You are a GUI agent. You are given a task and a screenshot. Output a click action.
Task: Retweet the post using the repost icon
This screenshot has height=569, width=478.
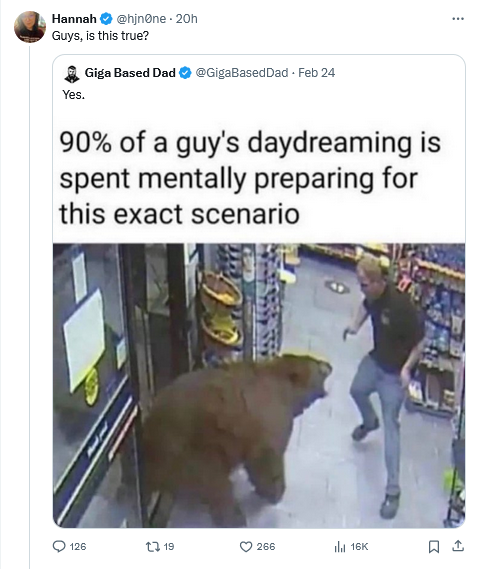152,546
